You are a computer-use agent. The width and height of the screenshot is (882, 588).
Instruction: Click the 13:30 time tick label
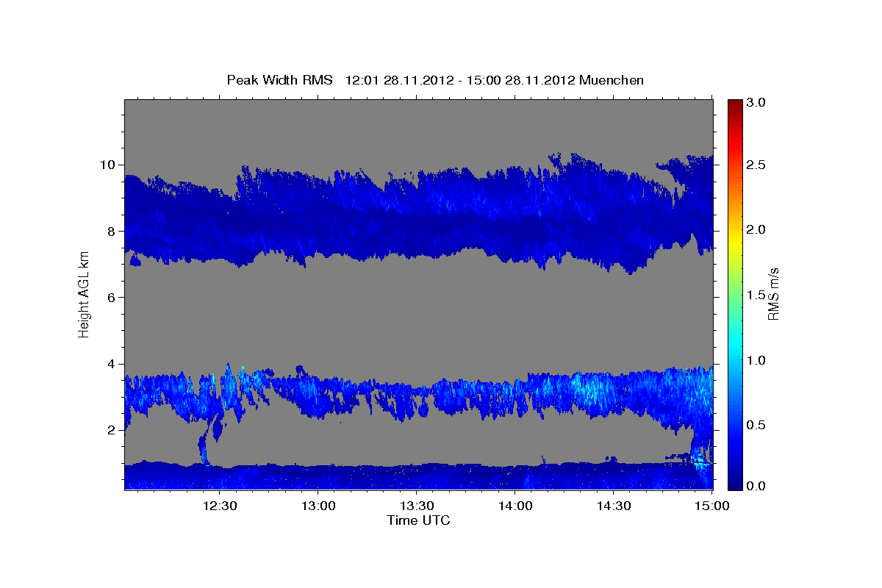click(417, 506)
